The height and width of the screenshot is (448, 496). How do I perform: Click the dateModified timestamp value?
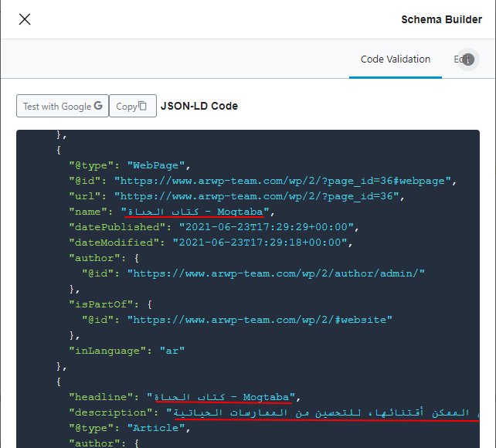click(x=260, y=243)
